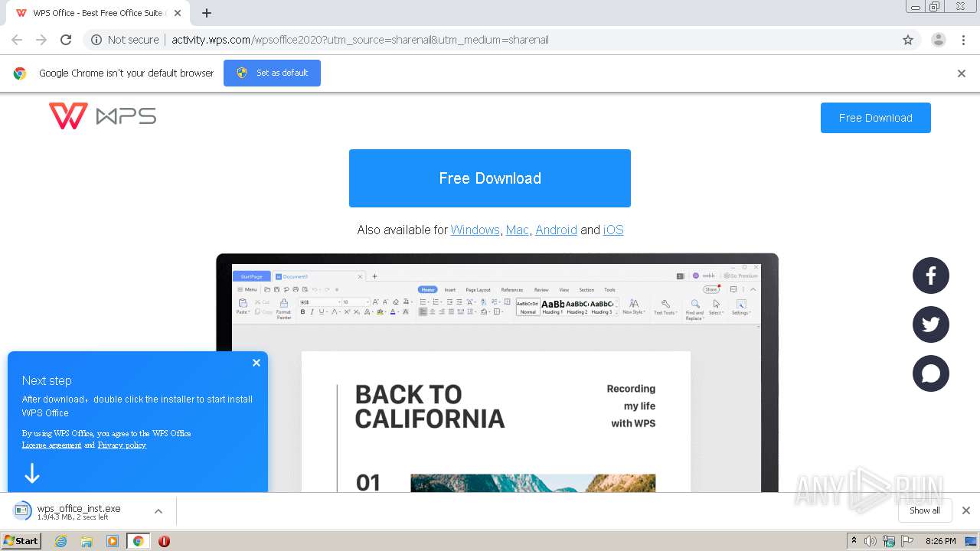Open the Action Center flag icon
This screenshot has width=980, height=551.
907,541
